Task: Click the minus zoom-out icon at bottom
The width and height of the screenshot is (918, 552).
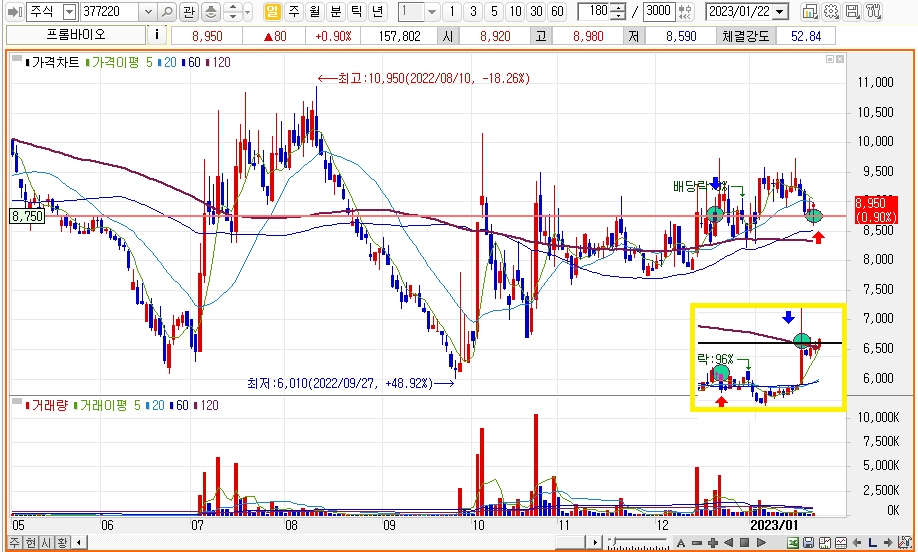Action: click(x=697, y=543)
